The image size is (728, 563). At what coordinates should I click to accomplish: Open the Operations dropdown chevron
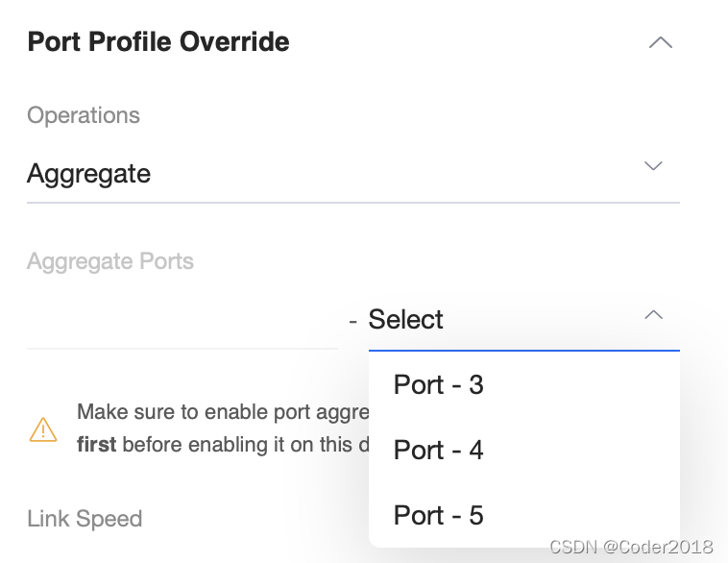coord(653,166)
